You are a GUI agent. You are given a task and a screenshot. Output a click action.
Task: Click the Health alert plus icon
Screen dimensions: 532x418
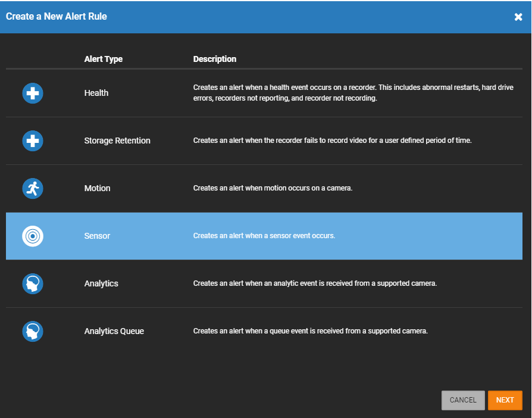coord(33,93)
